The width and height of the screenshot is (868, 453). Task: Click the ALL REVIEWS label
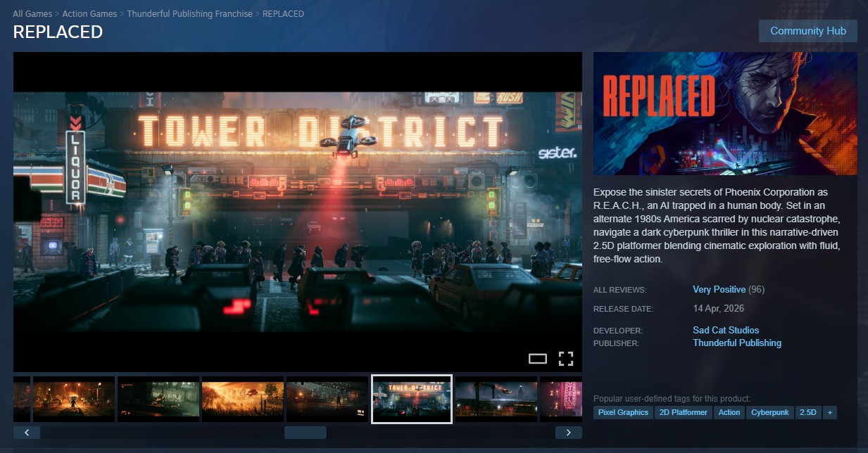620,290
